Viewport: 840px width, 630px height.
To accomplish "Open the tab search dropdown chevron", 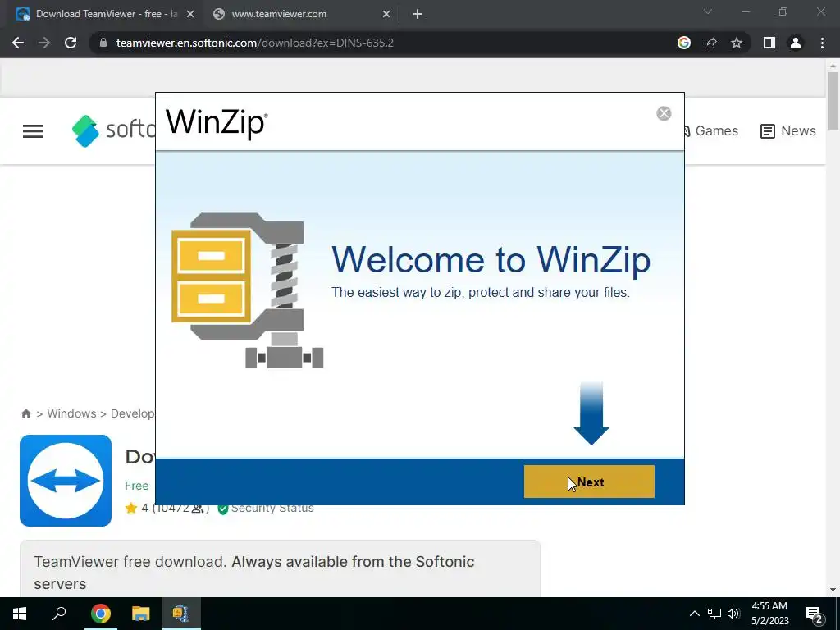I will (708, 11).
